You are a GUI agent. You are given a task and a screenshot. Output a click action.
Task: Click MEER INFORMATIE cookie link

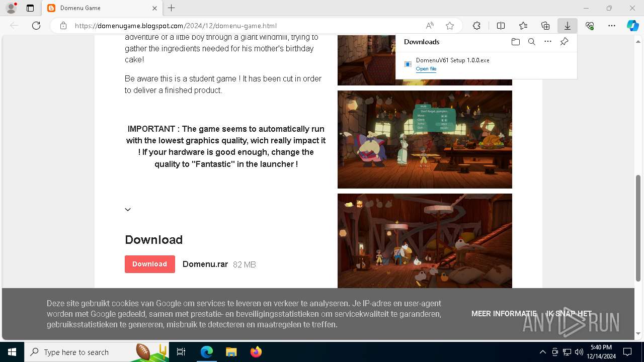point(504,313)
